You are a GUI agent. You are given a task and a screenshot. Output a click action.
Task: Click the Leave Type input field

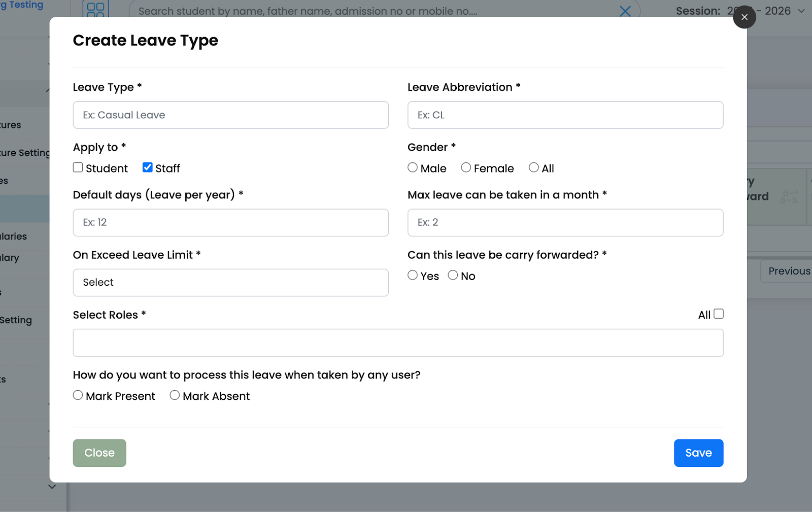click(x=230, y=115)
